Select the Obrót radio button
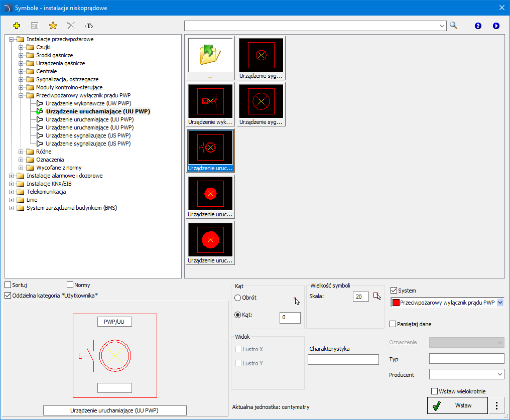Screen dimensions: 510x420 [x=238, y=298]
